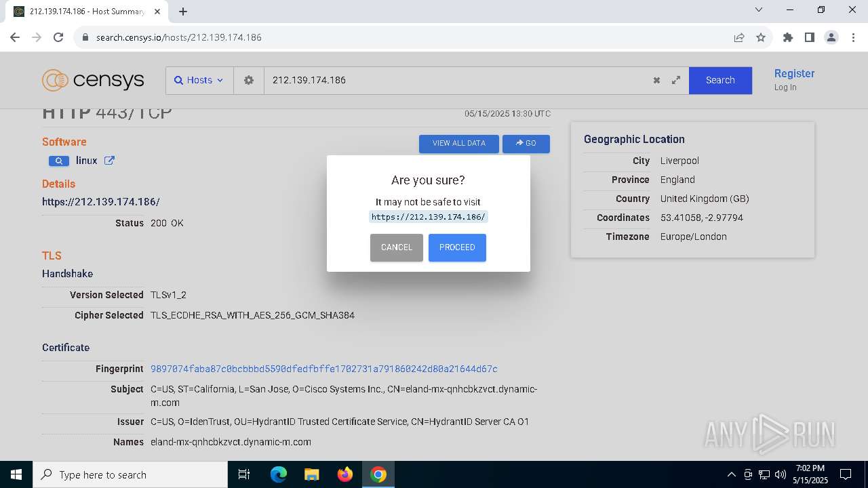This screenshot has height=488, width=868.
Task: Launch Microsoft Edge from taskbar
Action: pos(279,474)
